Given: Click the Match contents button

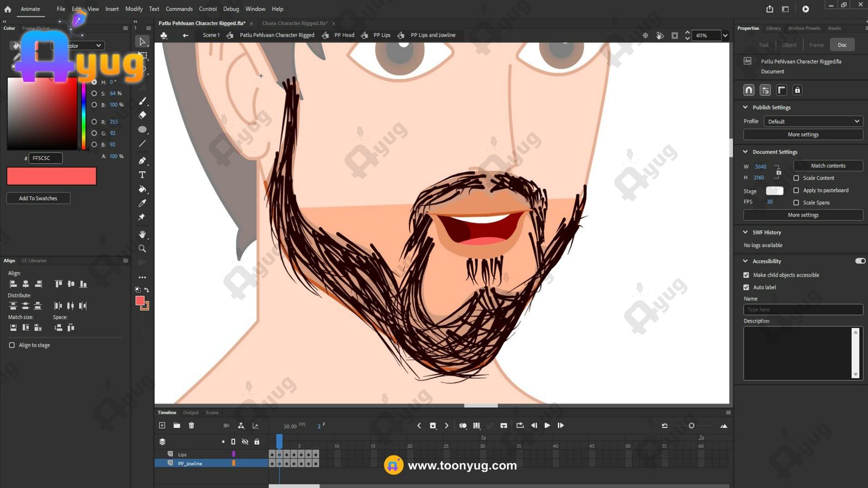Looking at the screenshot, I should click(x=828, y=166).
